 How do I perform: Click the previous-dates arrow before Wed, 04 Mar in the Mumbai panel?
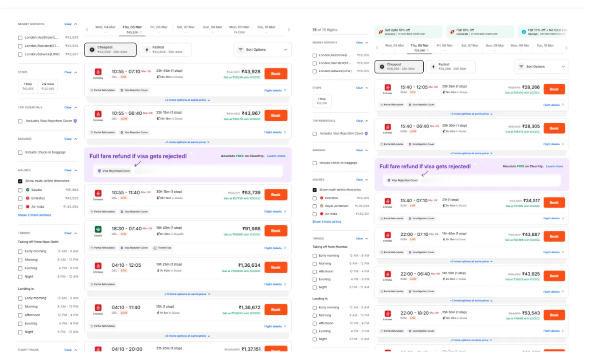pos(377,48)
